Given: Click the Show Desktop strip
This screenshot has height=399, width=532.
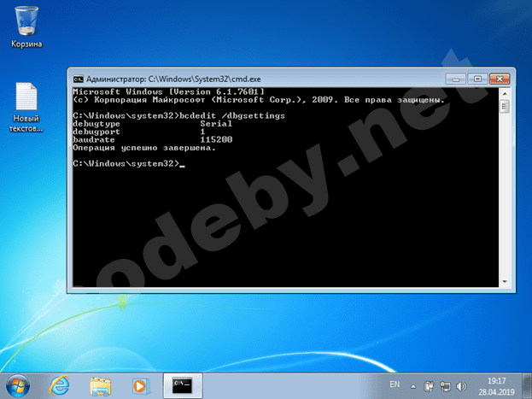Looking at the screenshot, I should (527, 385).
